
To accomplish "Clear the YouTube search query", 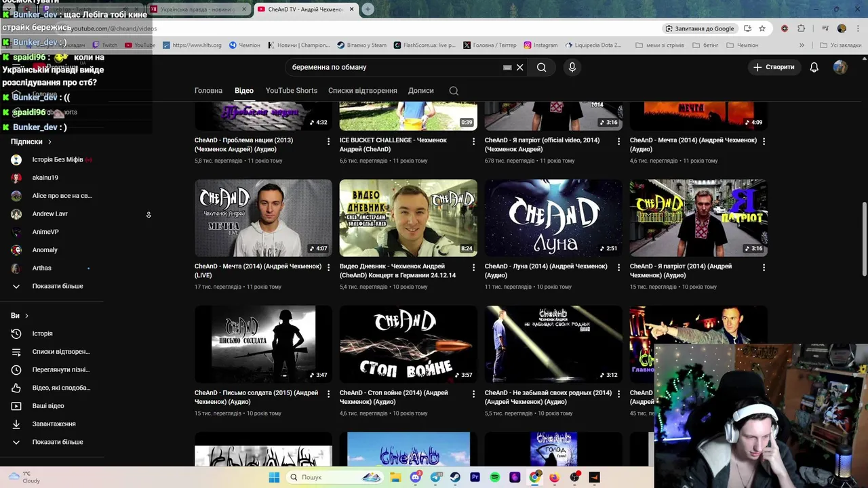I will pyautogui.click(x=520, y=67).
